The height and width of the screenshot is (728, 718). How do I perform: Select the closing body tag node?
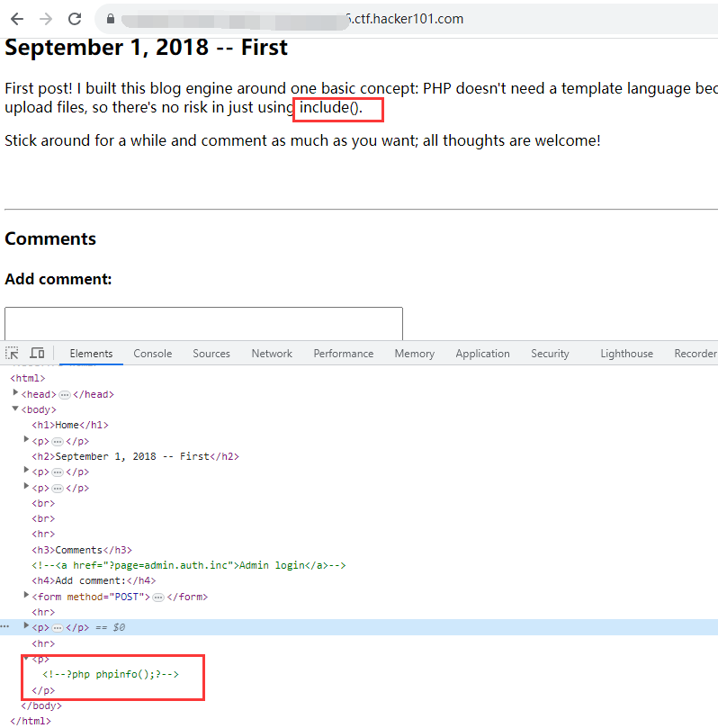pos(41,706)
